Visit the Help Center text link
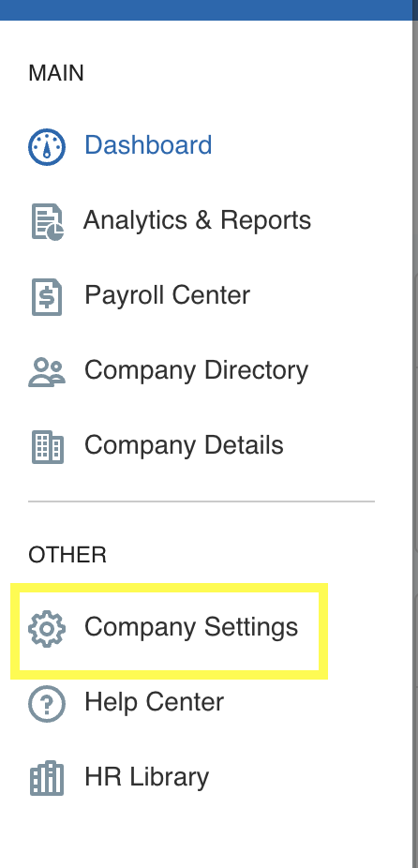This screenshot has width=418, height=868. click(x=154, y=702)
